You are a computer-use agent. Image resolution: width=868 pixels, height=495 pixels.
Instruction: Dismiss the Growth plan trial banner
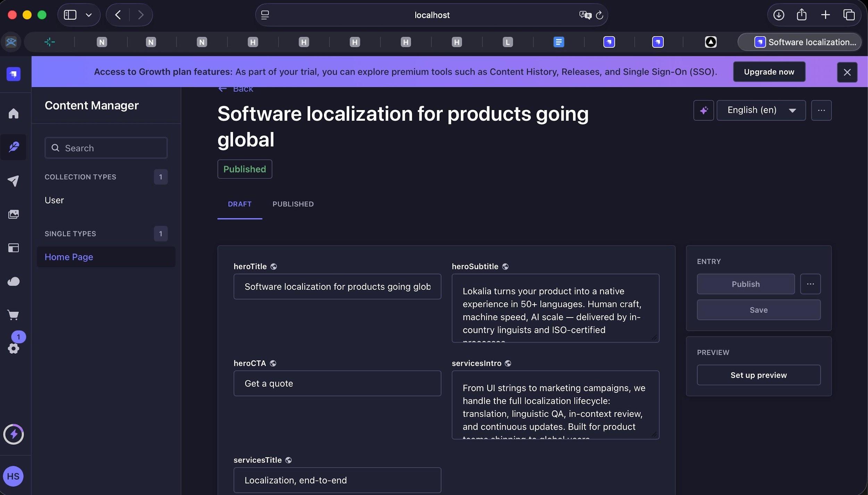pyautogui.click(x=847, y=72)
